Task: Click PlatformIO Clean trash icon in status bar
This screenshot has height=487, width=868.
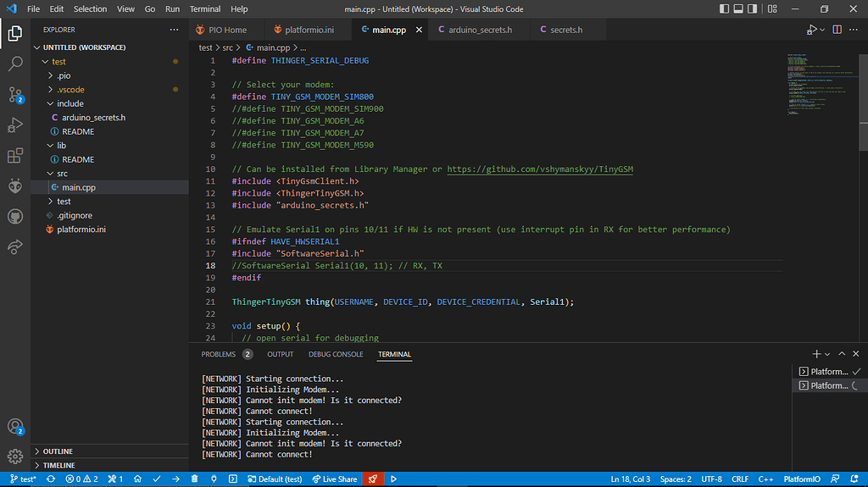Action: click(195, 479)
